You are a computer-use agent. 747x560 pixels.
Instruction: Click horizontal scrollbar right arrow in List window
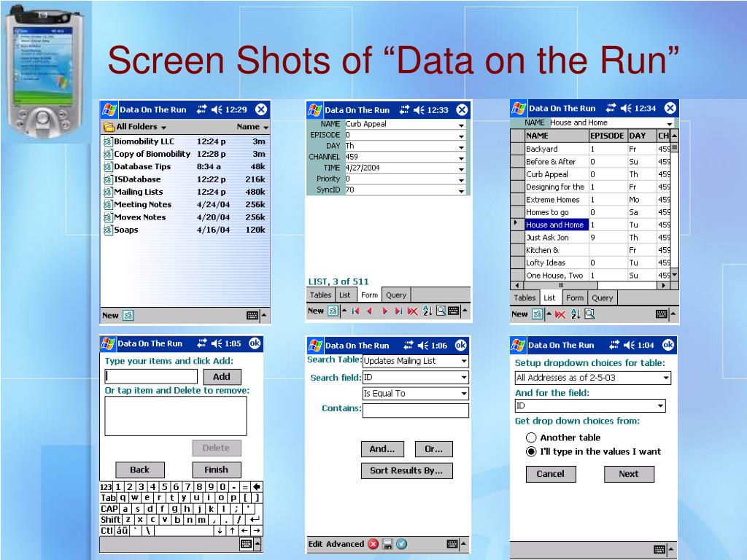click(x=663, y=286)
